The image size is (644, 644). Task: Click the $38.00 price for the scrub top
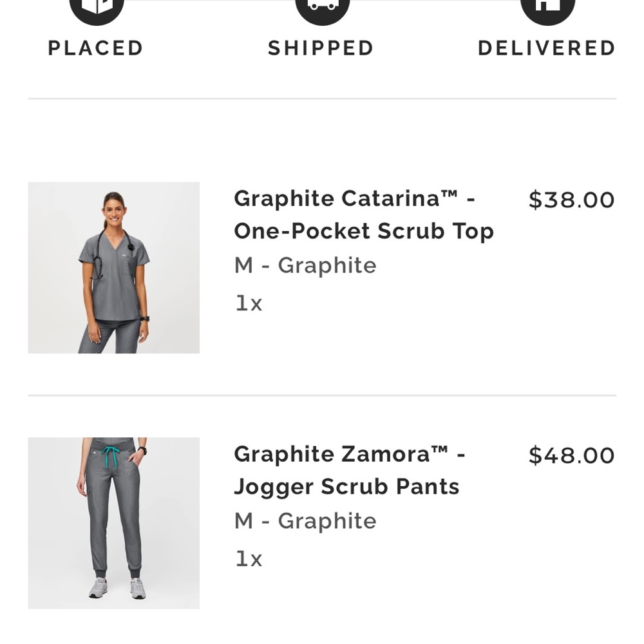571,200
